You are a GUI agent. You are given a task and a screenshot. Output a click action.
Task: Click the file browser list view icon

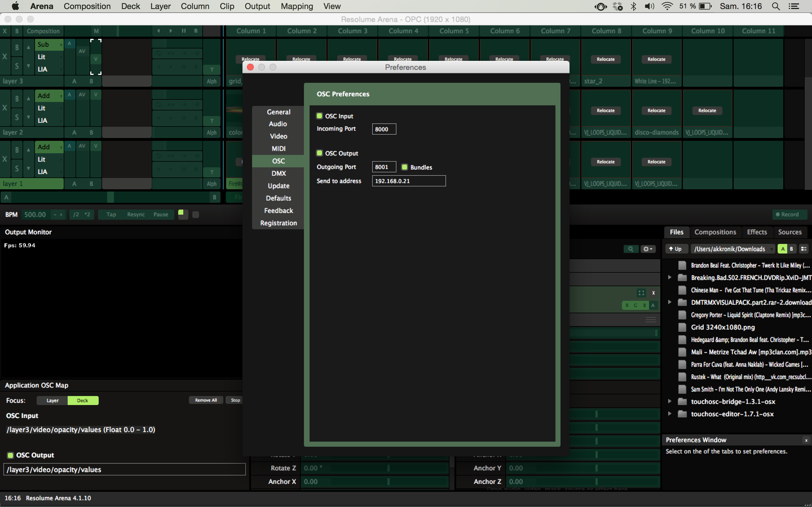[x=804, y=249]
